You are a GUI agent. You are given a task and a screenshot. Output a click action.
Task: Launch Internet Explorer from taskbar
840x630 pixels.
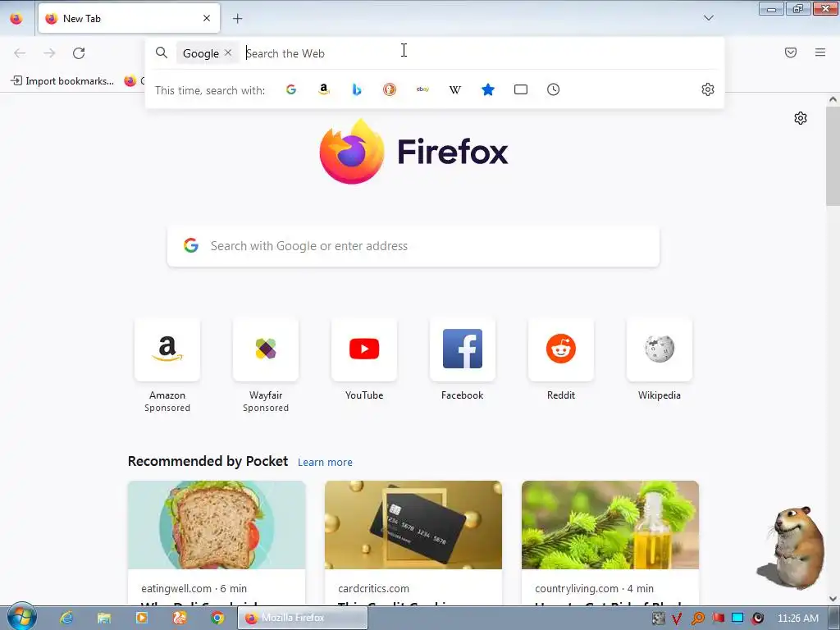coord(66,618)
